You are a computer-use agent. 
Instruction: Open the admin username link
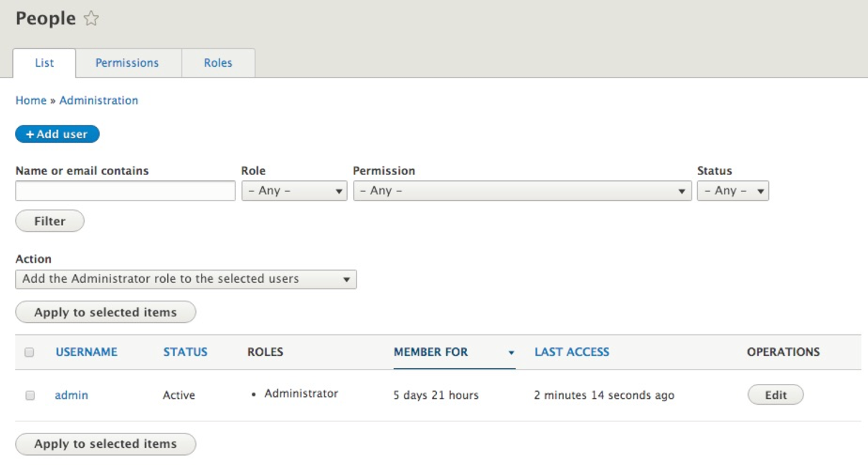(x=72, y=395)
